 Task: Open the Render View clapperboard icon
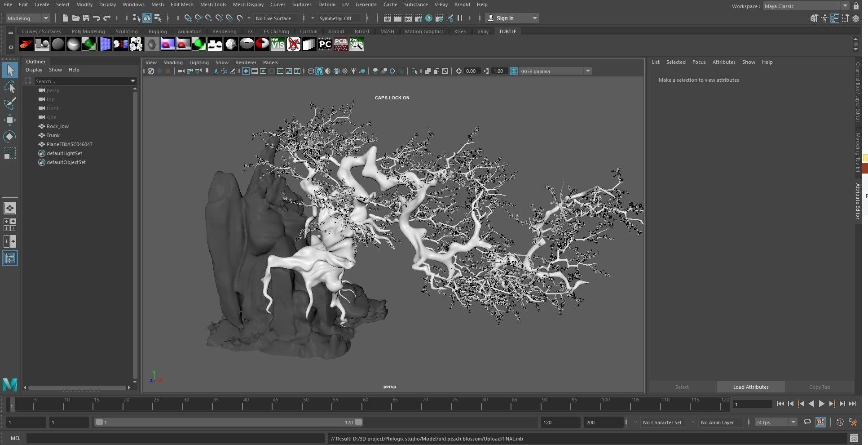(388, 18)
